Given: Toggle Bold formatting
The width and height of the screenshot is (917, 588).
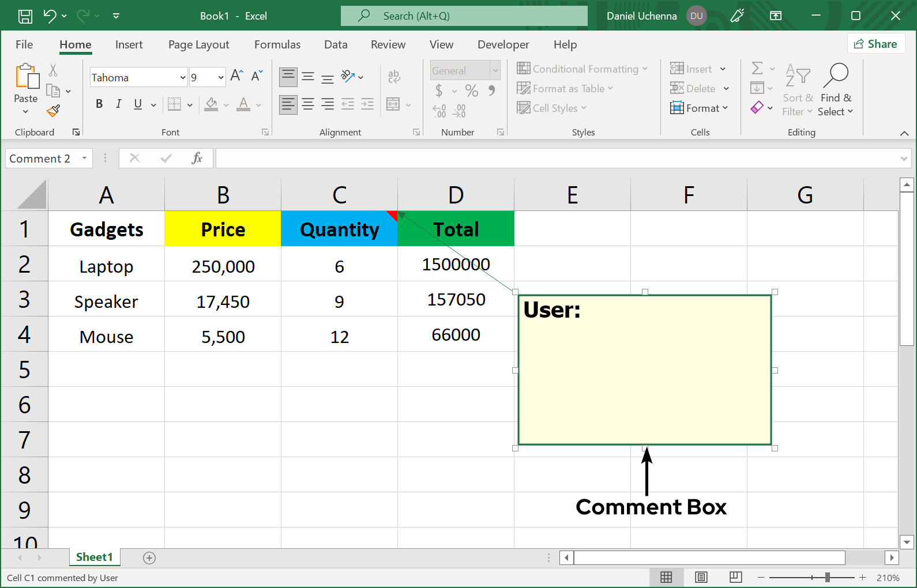Looking at the screenshot, I should pos(99,104).
